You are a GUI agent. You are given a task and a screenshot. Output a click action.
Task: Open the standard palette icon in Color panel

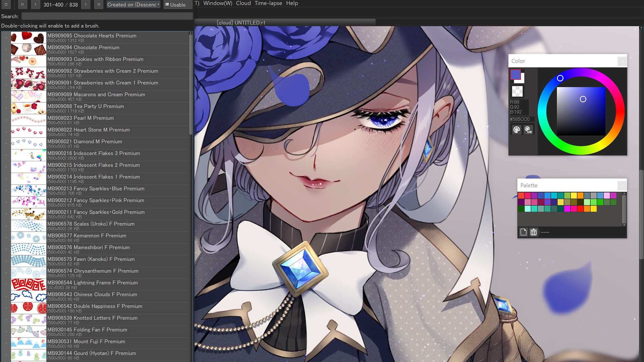tap(517, 130)
